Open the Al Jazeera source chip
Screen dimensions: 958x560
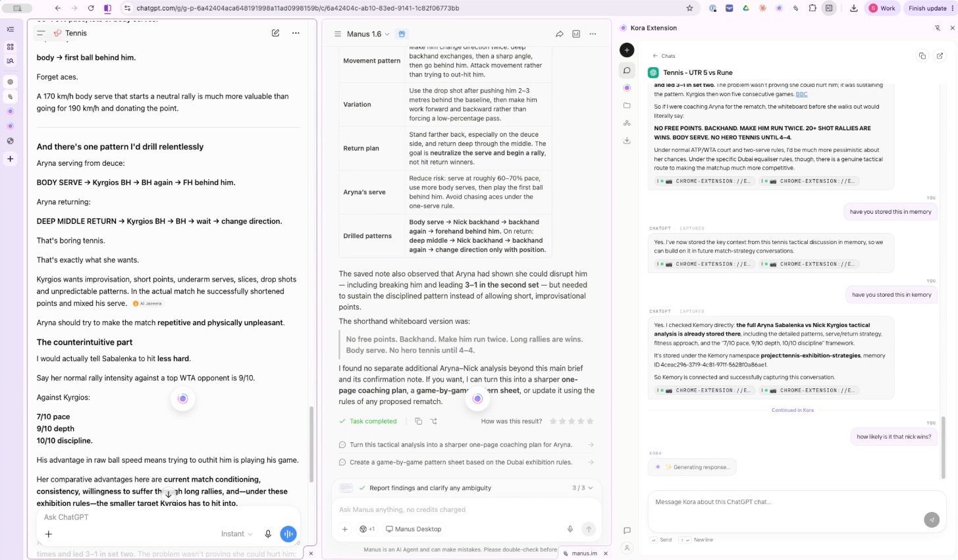click(x=147, y=303)
